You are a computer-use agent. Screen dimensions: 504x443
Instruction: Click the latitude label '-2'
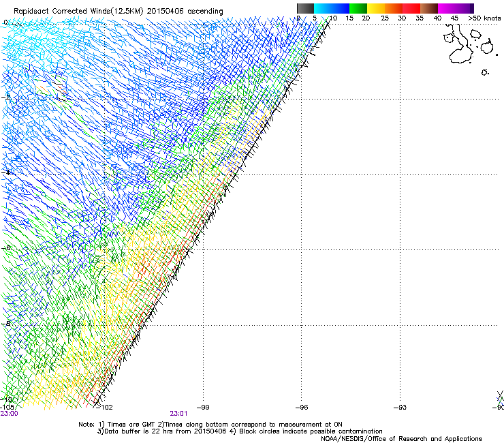[x=6, y=97]
